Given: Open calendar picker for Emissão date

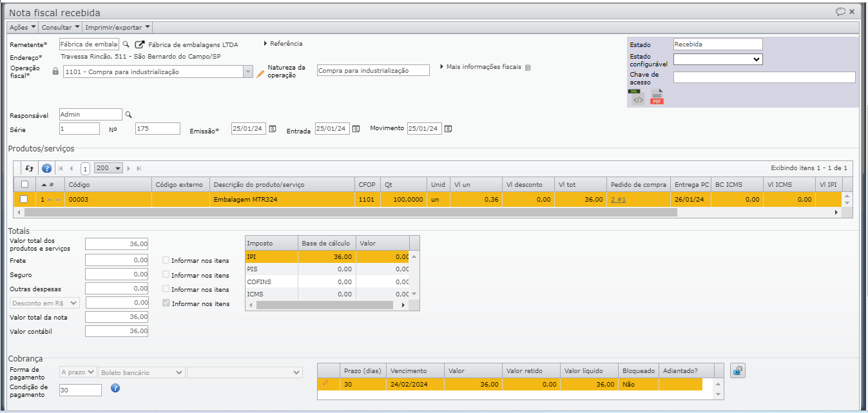Looking at the screenshot, I should click(x=272, y=129).
